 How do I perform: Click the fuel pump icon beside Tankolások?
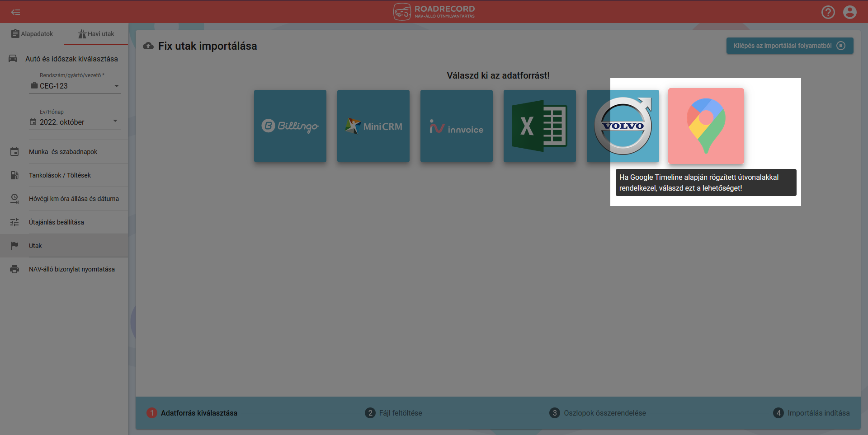pyautogui.click(x=14, y=175)
